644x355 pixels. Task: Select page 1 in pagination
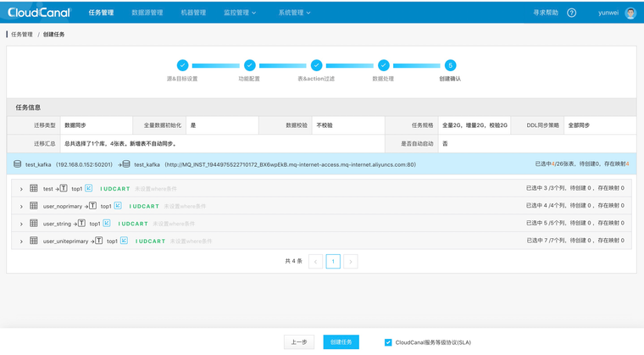click(x=333, y=261)
